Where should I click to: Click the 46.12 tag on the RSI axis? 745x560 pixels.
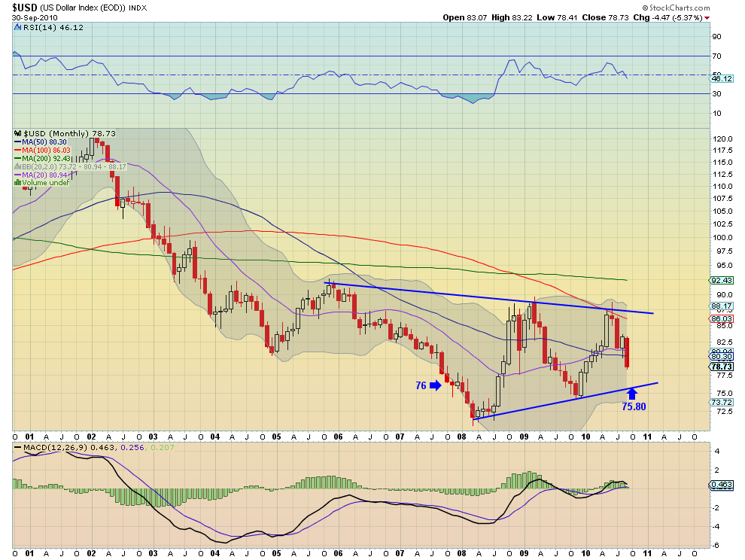tap(722, 78)
